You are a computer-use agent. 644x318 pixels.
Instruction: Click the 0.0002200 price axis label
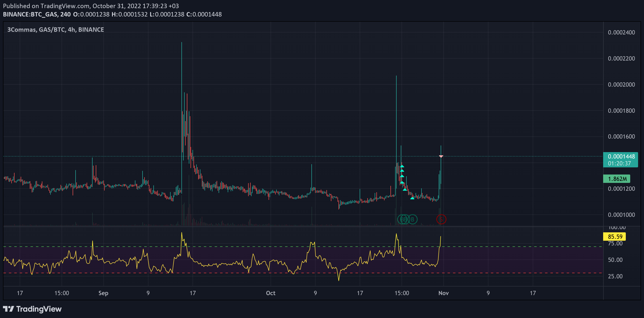pyautogui.click(x=621, y=59)
